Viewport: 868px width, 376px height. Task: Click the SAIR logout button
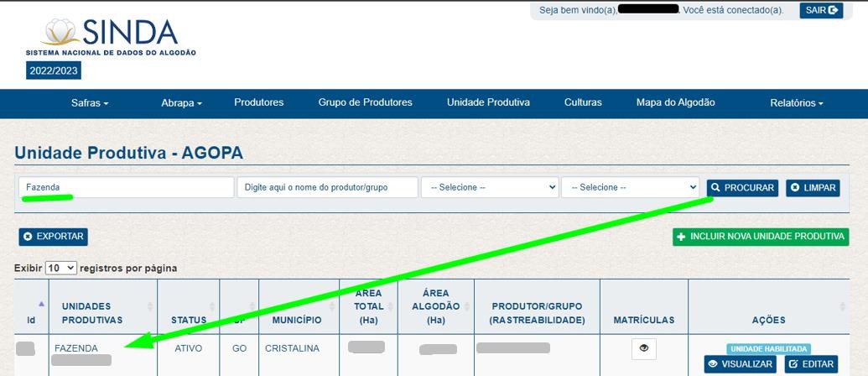820,10
